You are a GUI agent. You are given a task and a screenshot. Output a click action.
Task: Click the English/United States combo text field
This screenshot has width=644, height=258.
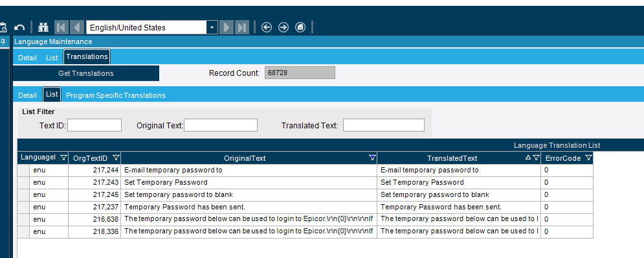[147, 28]
